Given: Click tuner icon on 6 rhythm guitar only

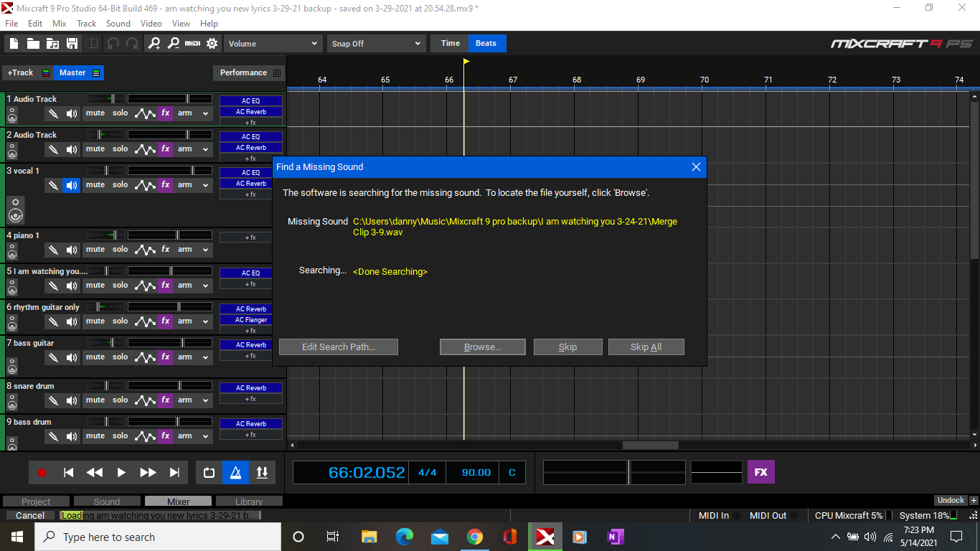Looking at the screenshot, I should pos(53,321).
